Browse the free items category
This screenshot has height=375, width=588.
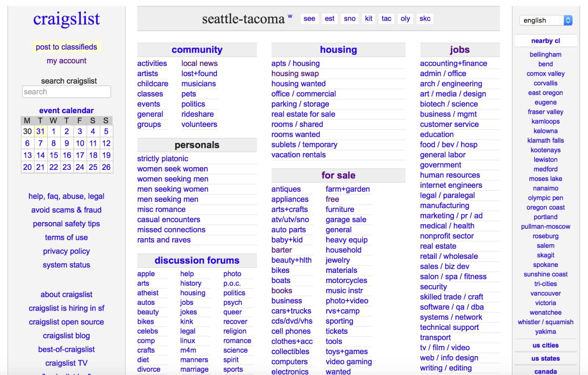(x=332, y=199)
